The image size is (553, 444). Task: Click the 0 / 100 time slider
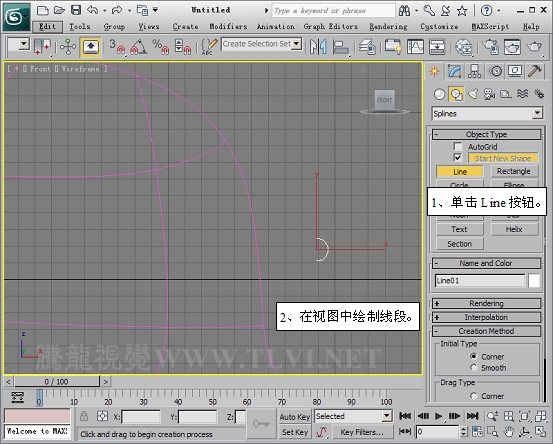pyautogui.click(x=56, y=382)
